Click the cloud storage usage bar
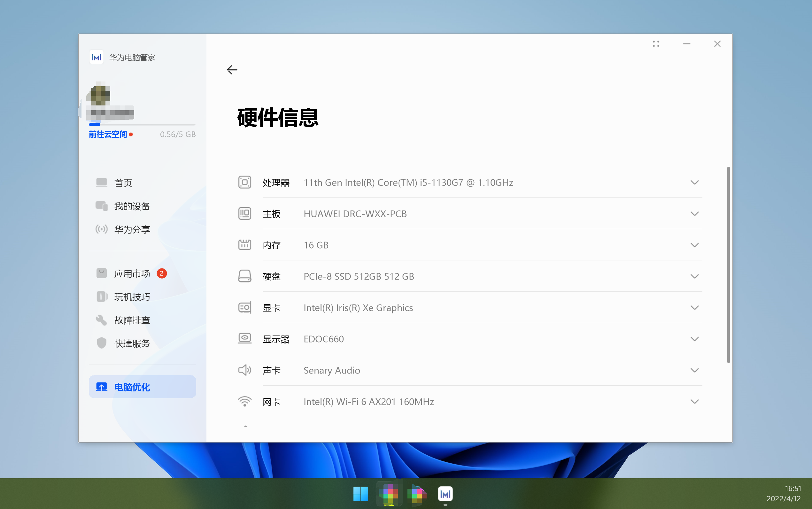This screenshot has width=812, height=509. (x=142, y=125)
